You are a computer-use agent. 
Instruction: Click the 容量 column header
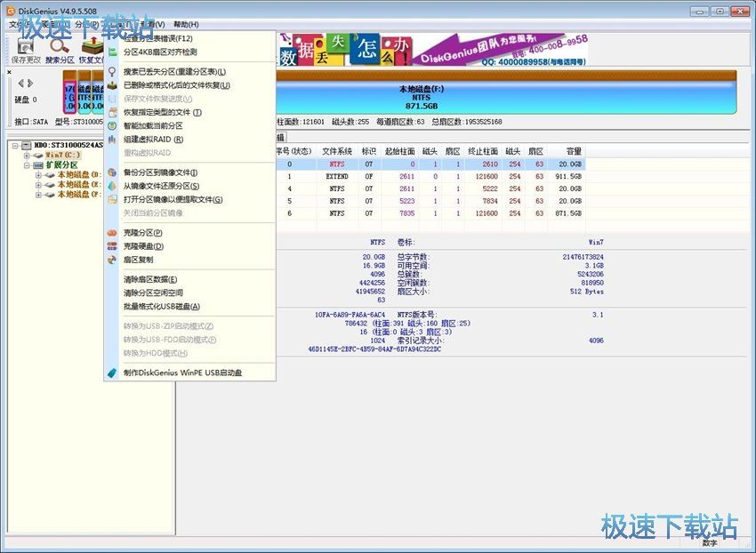567,151
